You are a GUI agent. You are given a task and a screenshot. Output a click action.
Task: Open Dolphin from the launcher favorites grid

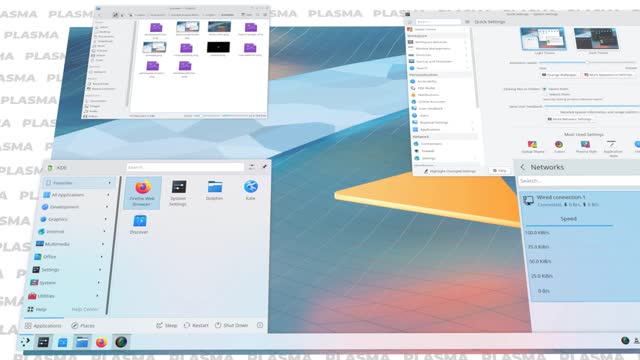214,190
